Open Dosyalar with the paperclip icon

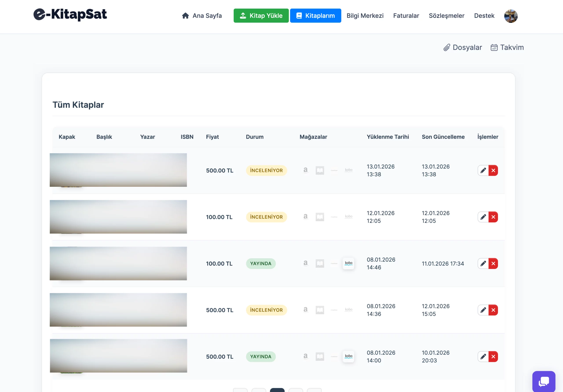[462, 47]
